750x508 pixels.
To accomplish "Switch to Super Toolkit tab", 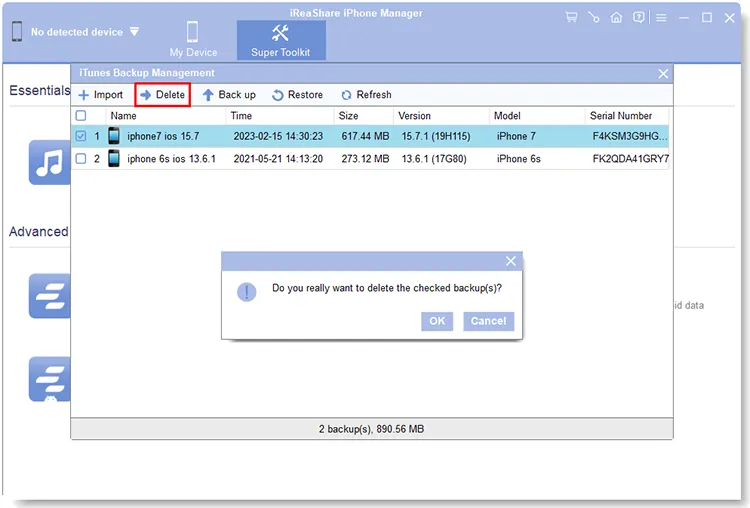I will (281, 40).
